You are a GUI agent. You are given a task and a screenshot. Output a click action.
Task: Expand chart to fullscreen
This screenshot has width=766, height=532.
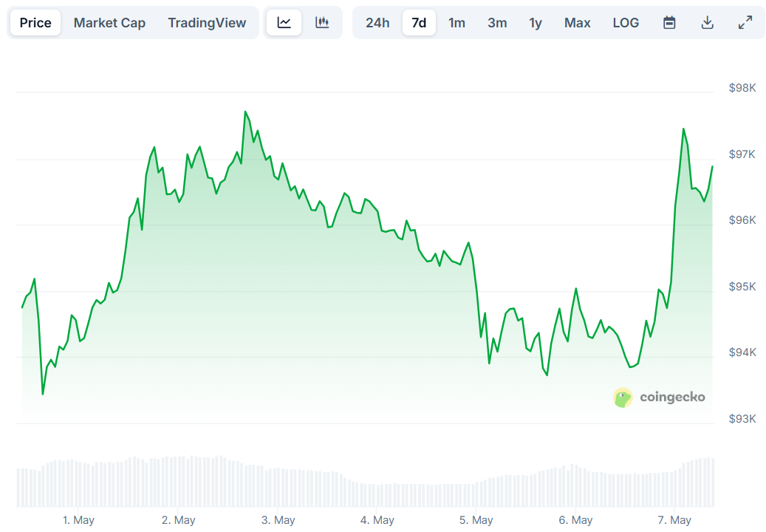coord(744,22)
